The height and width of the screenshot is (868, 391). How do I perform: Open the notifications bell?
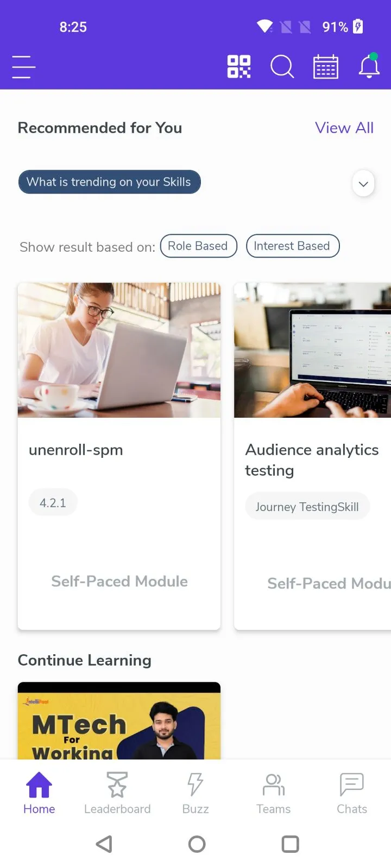point(369,66)
